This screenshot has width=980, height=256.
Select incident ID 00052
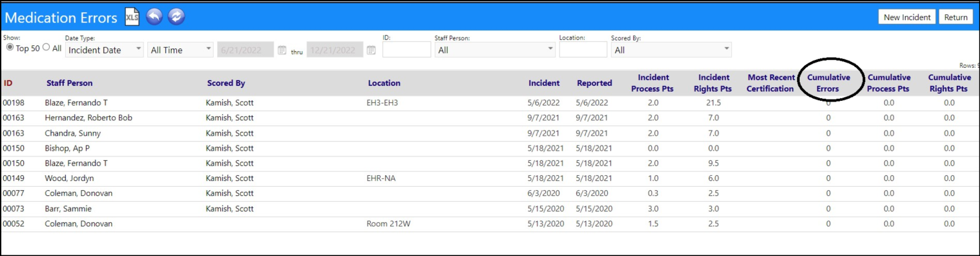pyautogui.click(x=13, y=224)
